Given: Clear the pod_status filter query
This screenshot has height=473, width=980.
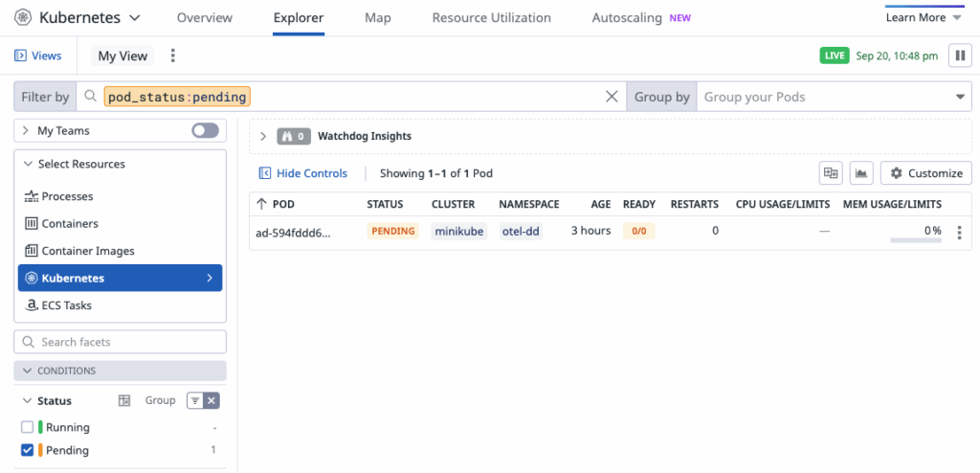Looking at the screenshot, I should pyautogui.click(x=612, y=97).
